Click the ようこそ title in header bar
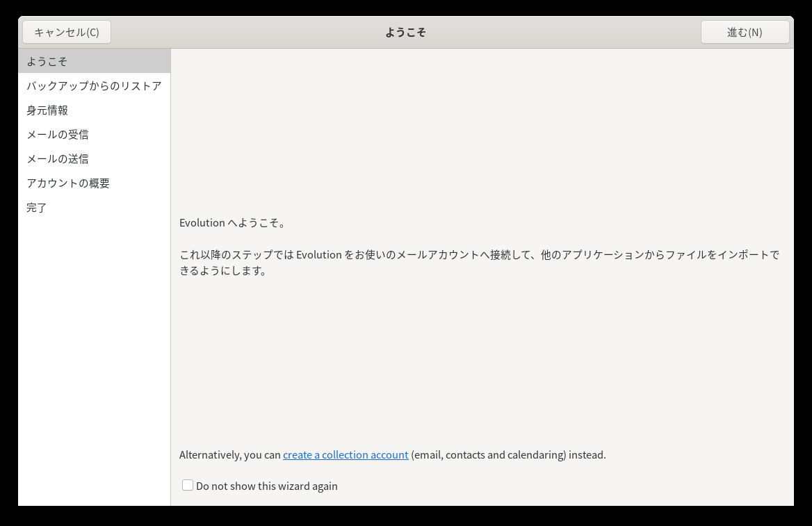The height and width of the screenshot is (526, 812). [405, 32]
